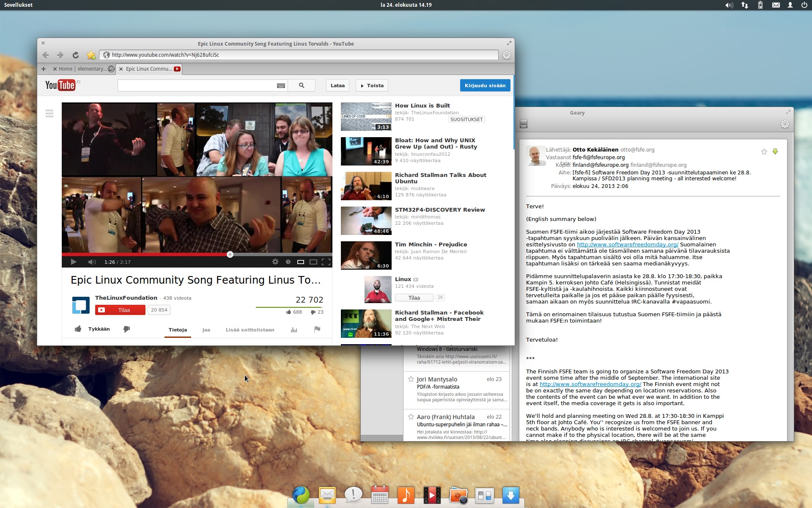Subscribe with the red Tilaa button
The image size is (812, 508).
pos(120,310)
